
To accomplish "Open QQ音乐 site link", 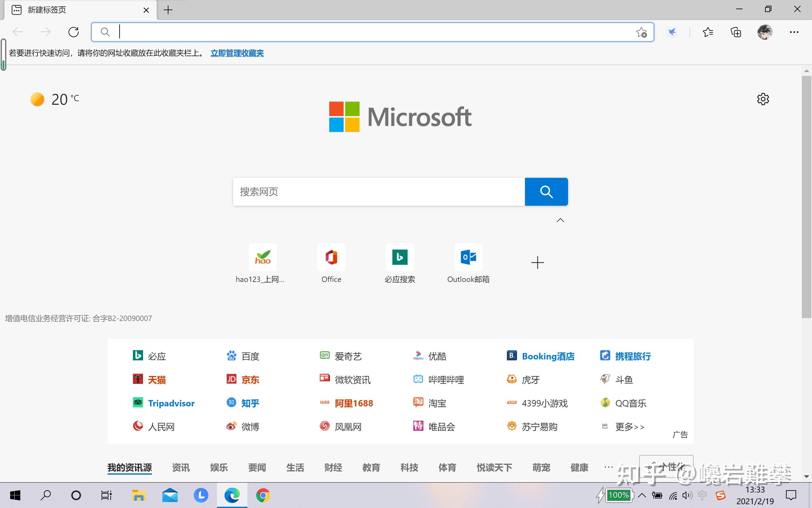I will point(623,403).
